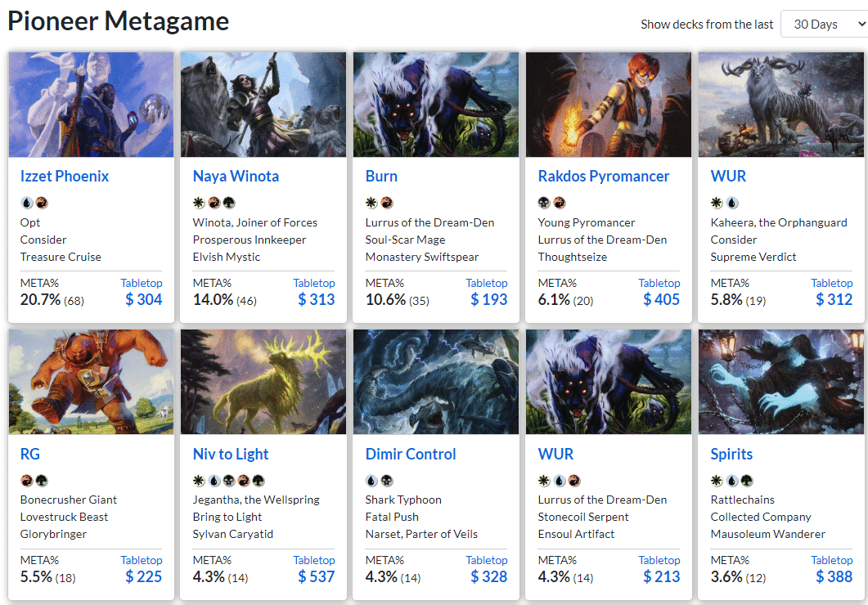Open the 30 Days time range dropdown
This screenshot has width=868, height=605.
824,25
